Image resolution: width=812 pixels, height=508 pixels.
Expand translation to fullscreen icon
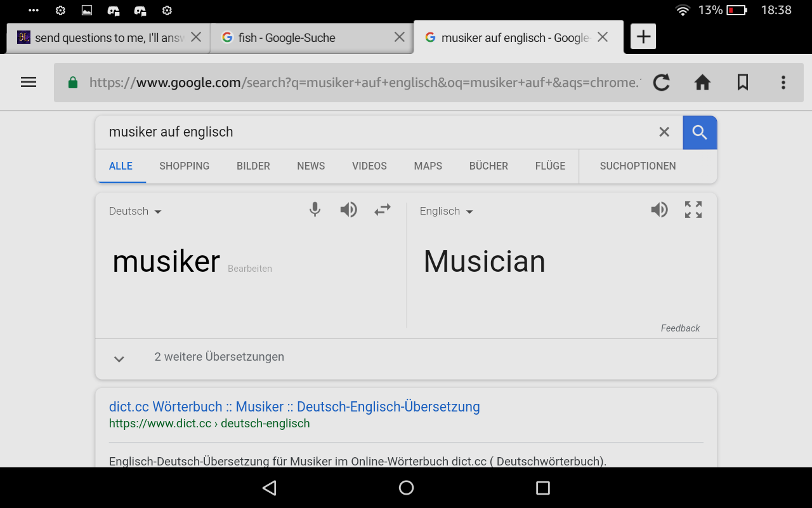(693, 210)
